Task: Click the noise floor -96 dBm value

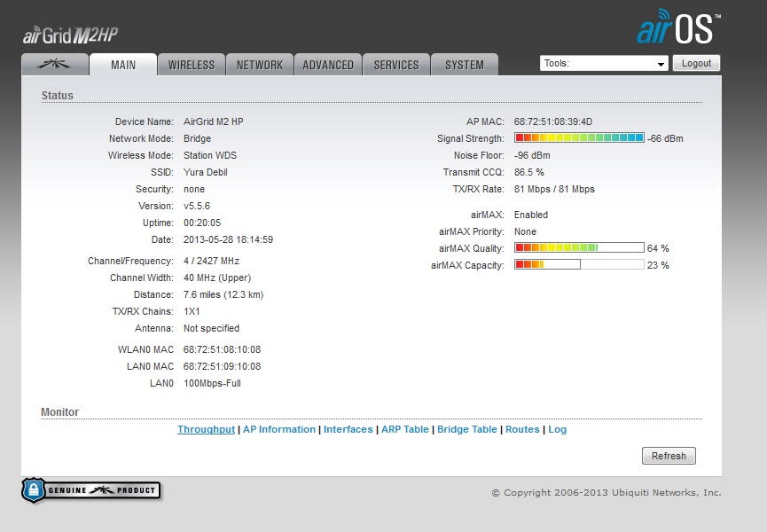Action: (532, 155)
